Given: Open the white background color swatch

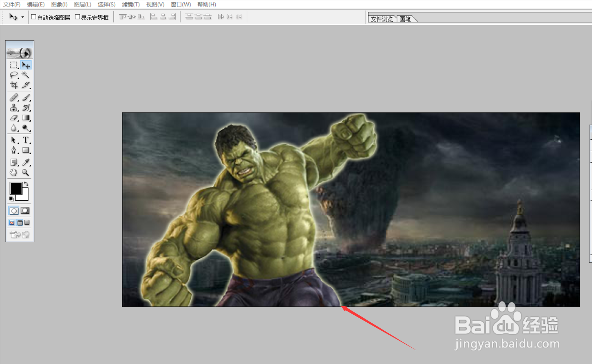Looking at the screenshot, I should (x=25, y=197).
